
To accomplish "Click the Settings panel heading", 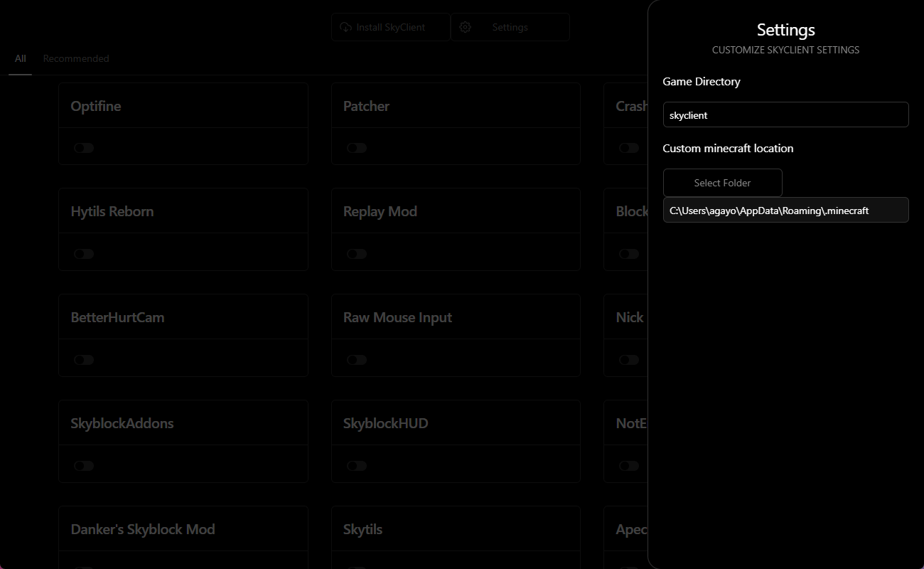I will pos(785,30).
